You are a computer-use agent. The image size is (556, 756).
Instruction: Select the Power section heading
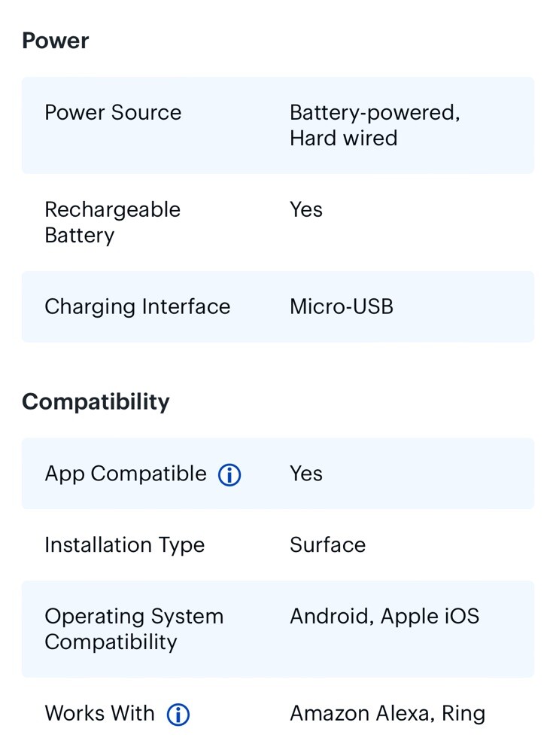56,41
